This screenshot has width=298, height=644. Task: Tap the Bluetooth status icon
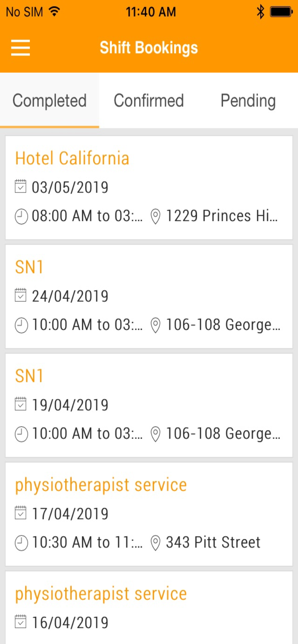[260, 12]
